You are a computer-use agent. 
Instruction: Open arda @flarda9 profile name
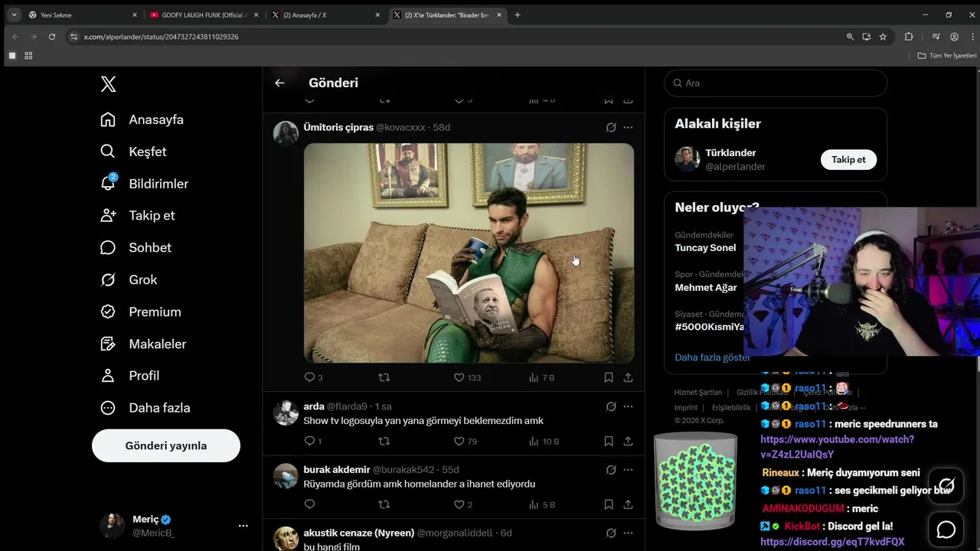[314, 406]
